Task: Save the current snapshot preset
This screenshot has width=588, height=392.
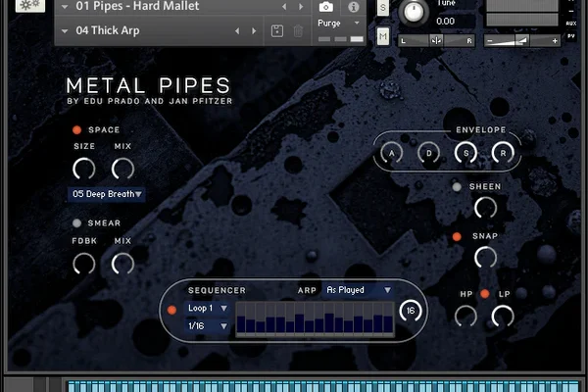Action: click(277, 30)
